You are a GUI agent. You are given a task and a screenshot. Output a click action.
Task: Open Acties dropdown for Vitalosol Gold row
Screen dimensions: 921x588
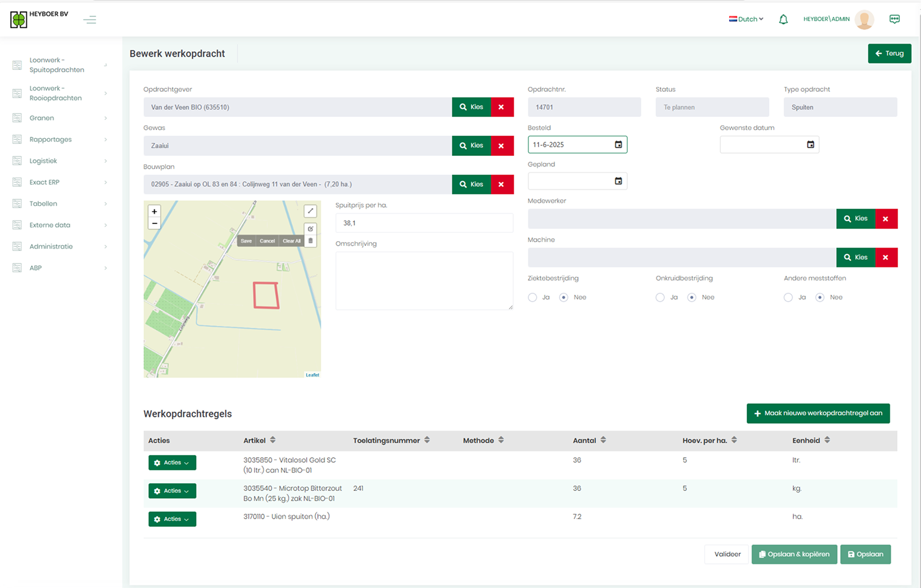tap(172, 463)
